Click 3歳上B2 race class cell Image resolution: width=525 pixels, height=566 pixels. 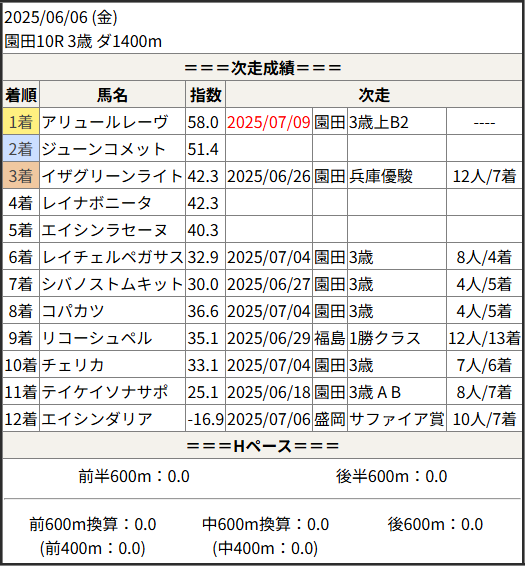[379, 122]
